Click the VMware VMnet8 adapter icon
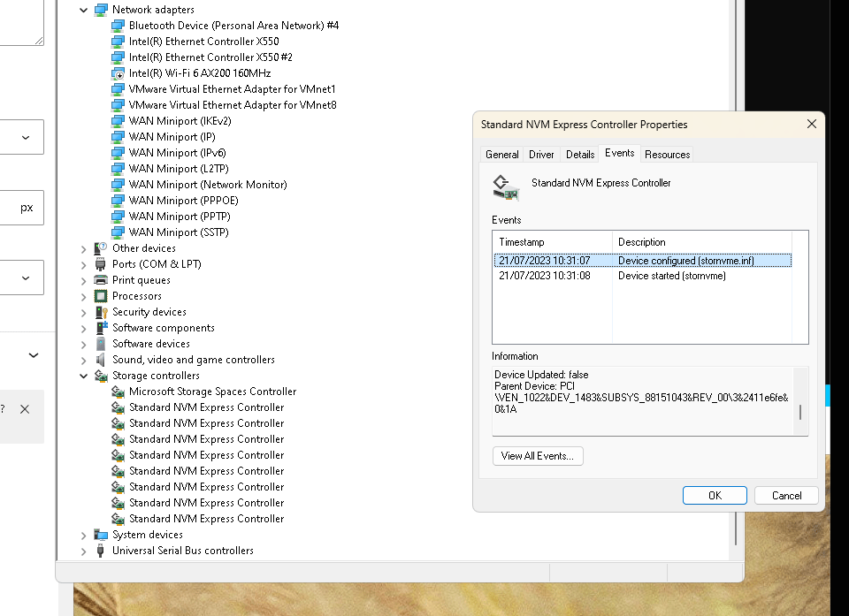This screenshot has height=616, width=849. click(x=118, y=105)
